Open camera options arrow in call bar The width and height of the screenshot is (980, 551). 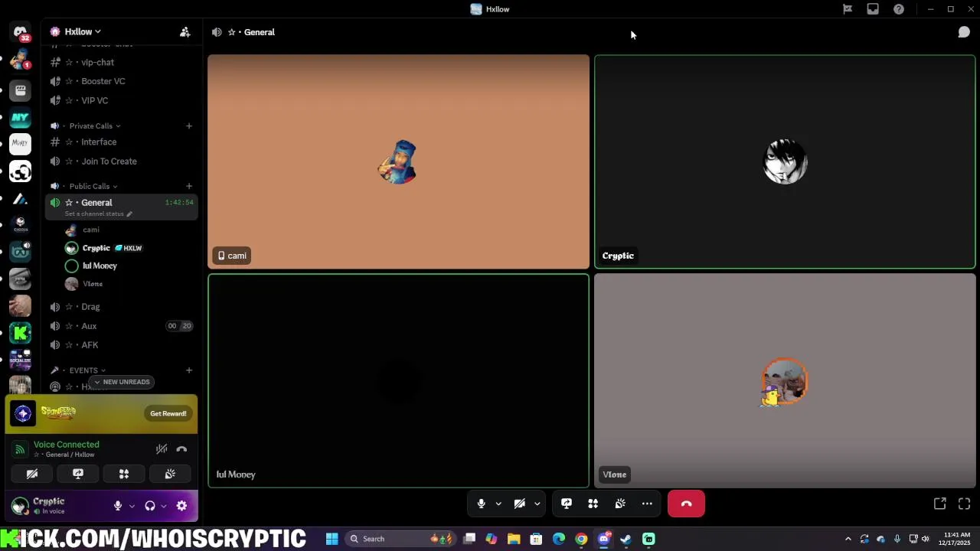click(x=537, y=504)
